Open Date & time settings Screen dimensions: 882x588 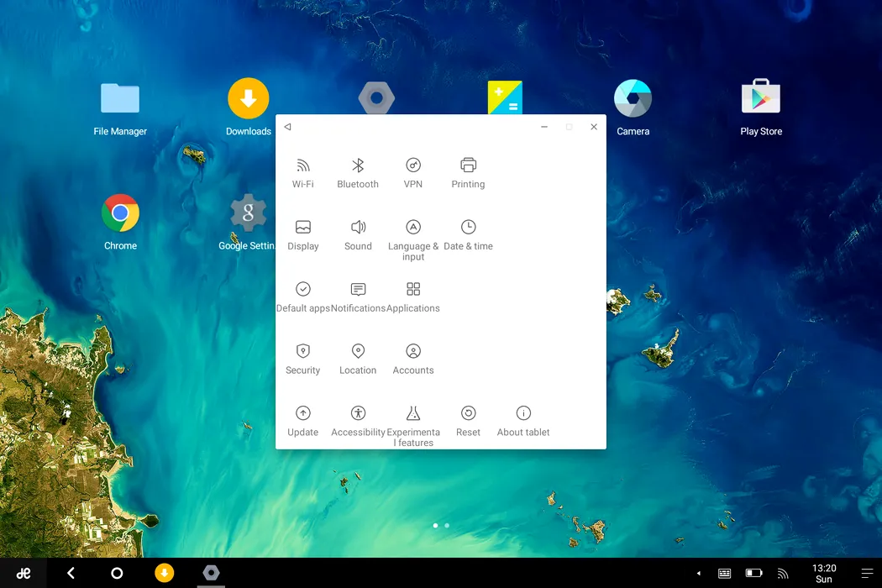pyautogui.click(x=468, y=234)
